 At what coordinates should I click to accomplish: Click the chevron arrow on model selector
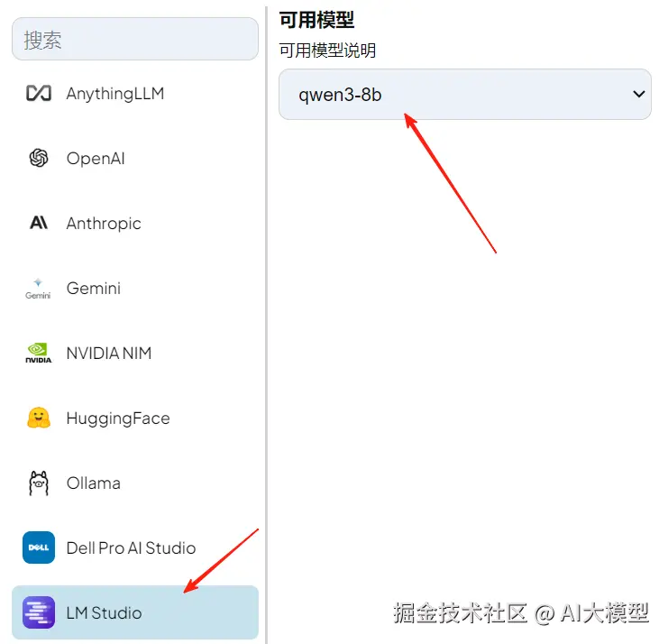click(638, 94)
